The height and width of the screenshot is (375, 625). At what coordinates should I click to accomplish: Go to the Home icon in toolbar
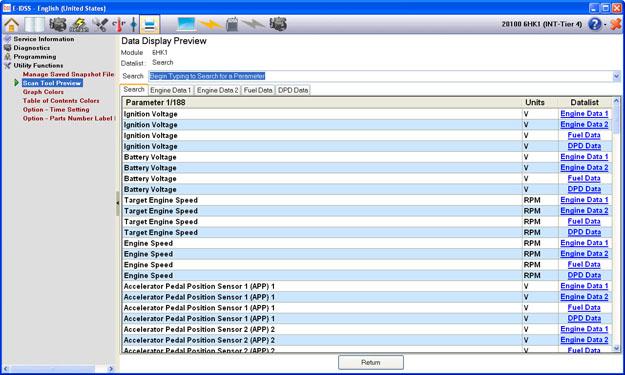(x=12, y=25)
